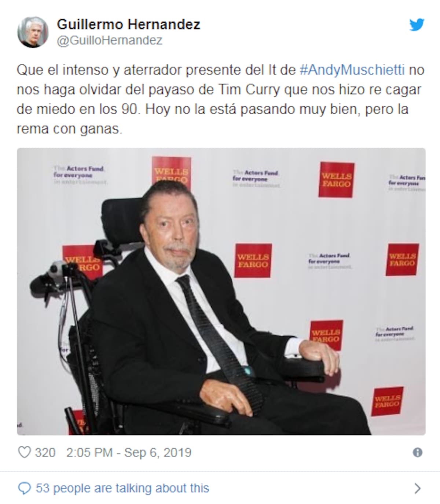
Task: Expand the conversation with the chevron arrow
Action: pos(417,488)
